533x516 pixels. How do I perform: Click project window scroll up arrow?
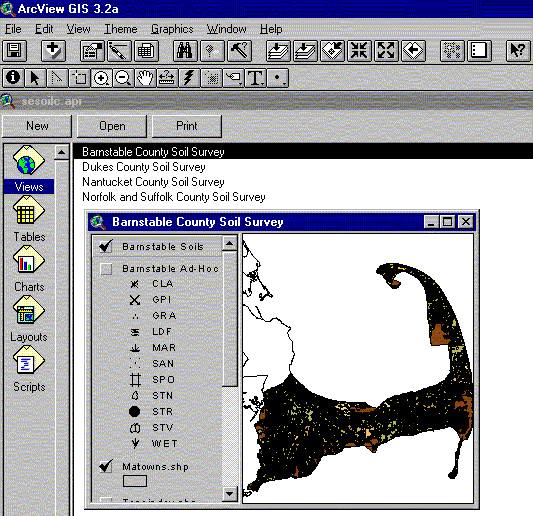pos(62,152)
